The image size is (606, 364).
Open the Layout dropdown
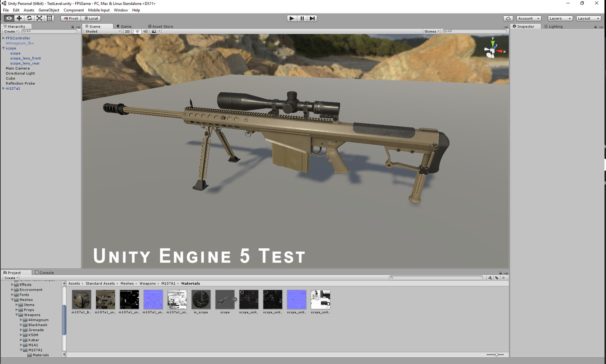588,18
